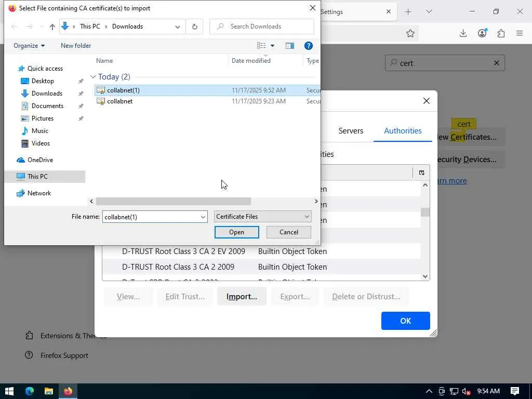Click the Import... button
This screenshot has width=532, height=399.
point(242,297)
